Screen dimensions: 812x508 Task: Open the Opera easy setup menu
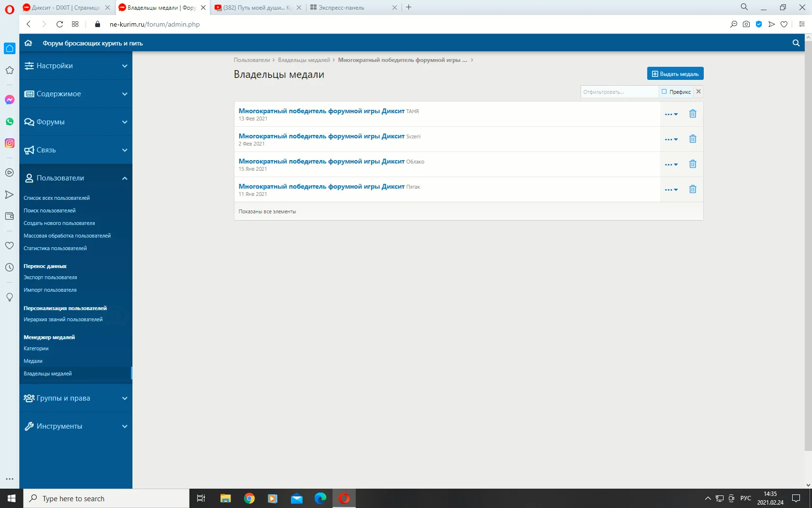[x=802, y=24]
